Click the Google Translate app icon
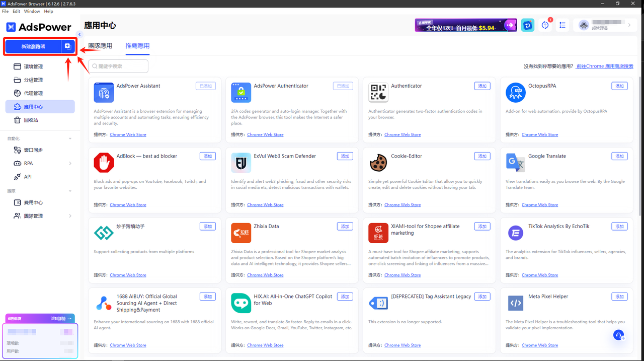This screenshot has width=644, height=361. [x=515, y=163]
